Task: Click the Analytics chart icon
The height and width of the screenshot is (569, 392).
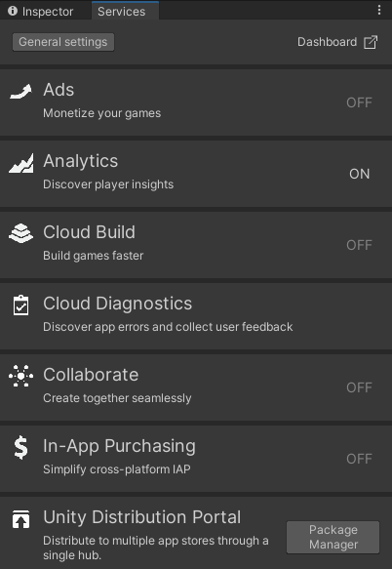Action: (x=21, y=163)
